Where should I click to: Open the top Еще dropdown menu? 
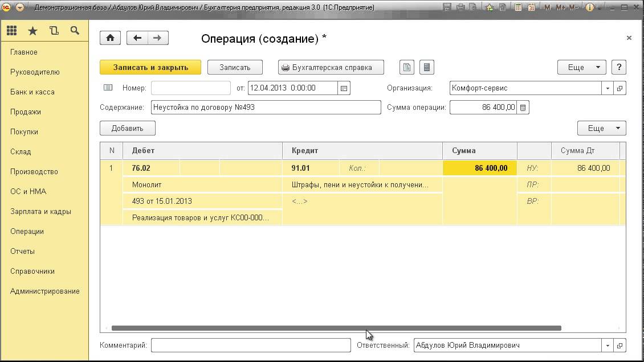coord(581,67)
